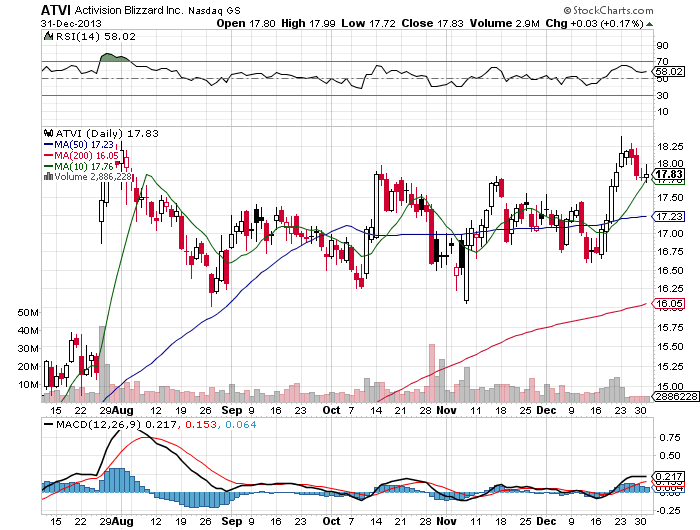Select the ATVI ticker symbol in the title
Viewport: 700px width, 530px height.
[56, 10]
